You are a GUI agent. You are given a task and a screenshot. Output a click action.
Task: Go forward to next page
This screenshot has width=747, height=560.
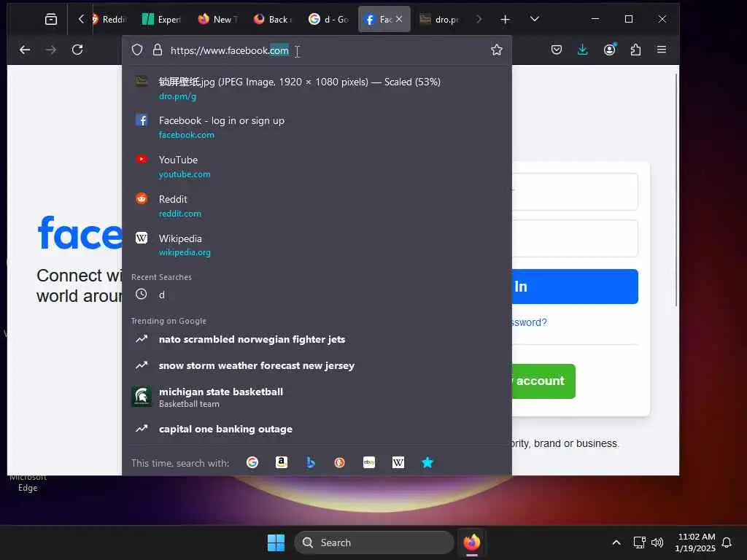(x=50, y=50)
